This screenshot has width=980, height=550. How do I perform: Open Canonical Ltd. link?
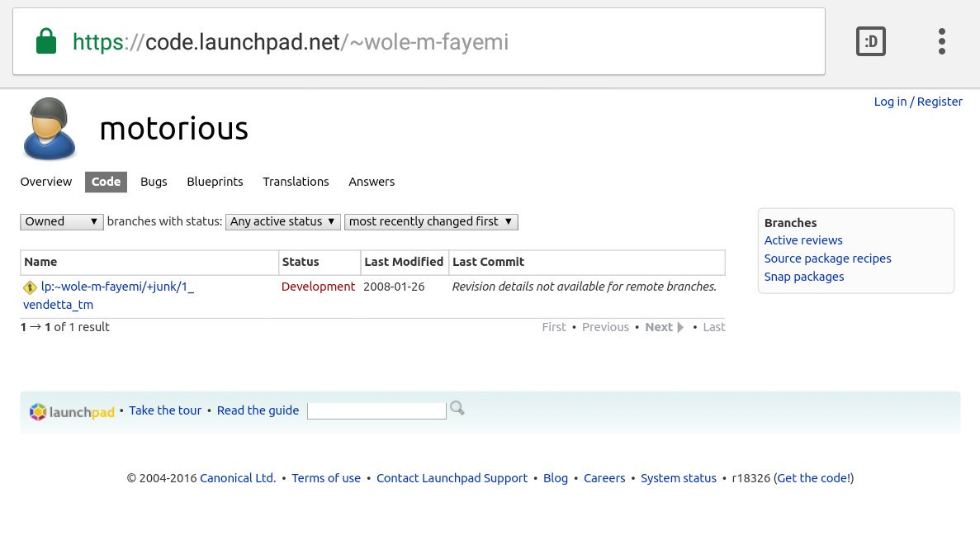point(238,478)
